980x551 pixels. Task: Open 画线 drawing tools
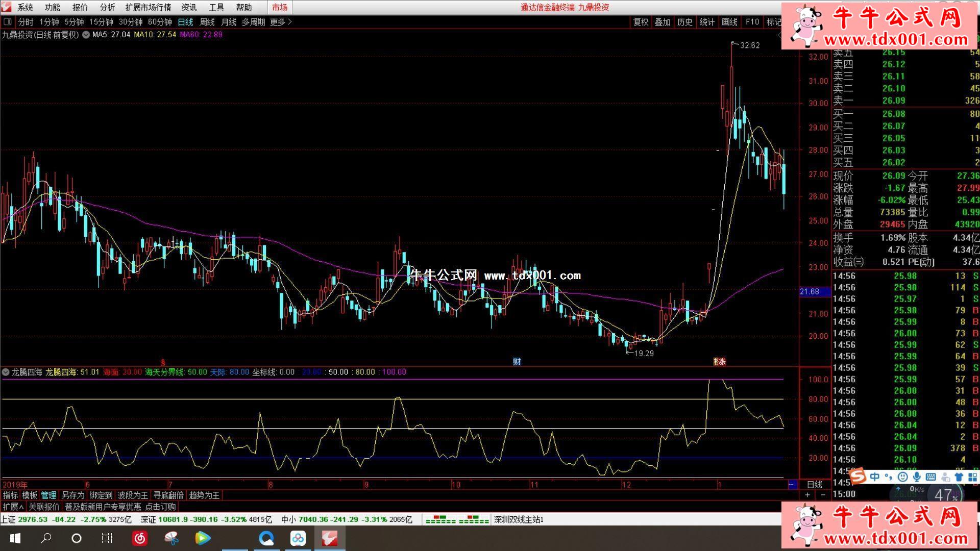coord(730,22)
